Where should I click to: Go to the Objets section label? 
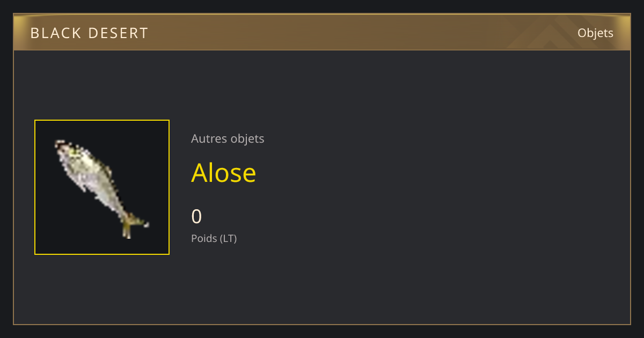(x=595, y=33)
